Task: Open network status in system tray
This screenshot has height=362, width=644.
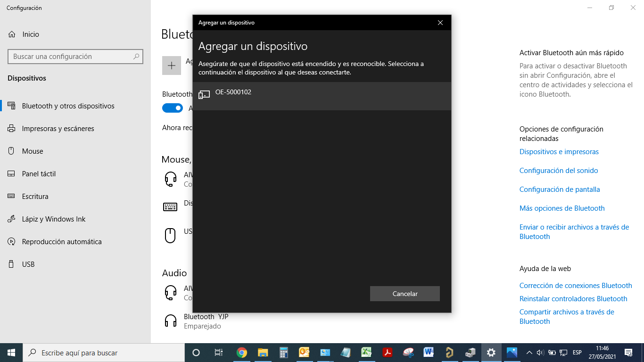Action: [563, 353]
